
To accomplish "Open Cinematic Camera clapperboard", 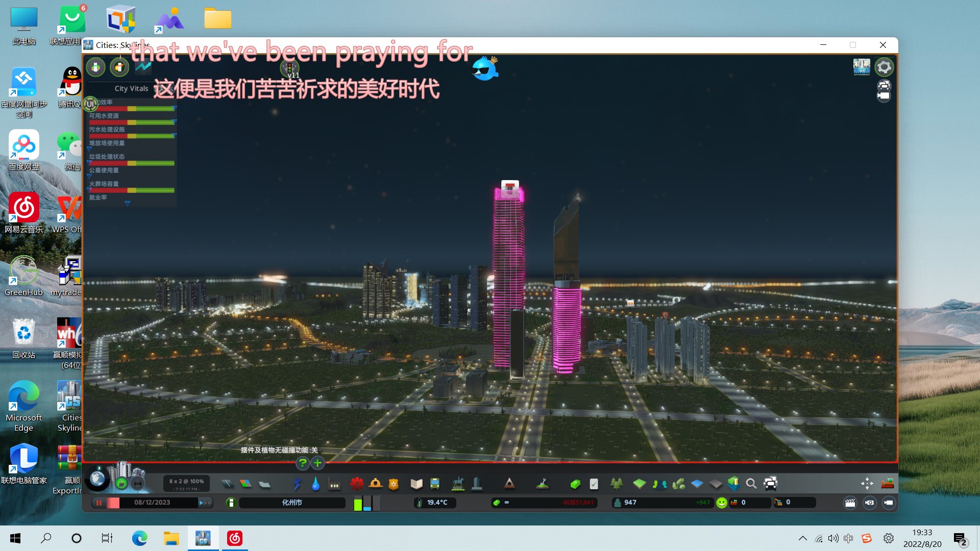I will coord(850,503).
